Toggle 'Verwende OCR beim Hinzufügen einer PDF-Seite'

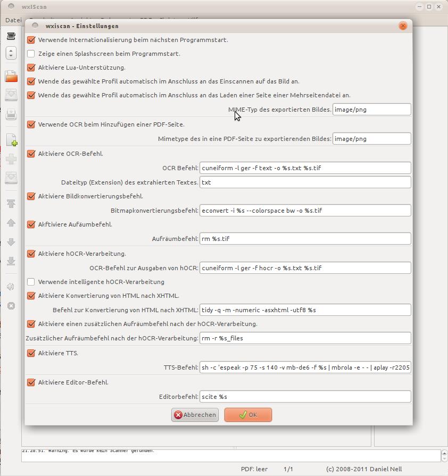pos(31,124)
